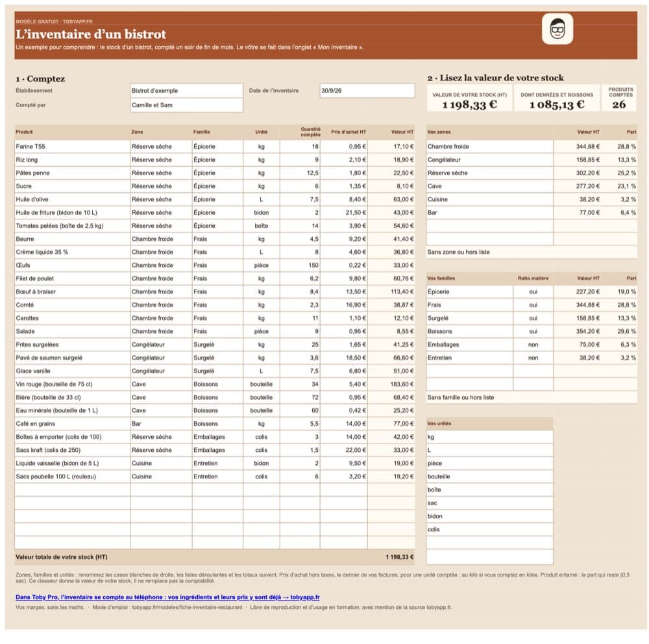Click the Ratio matière 'non' for Emballages
The width and height of the screenshot is (649, 644).
pos(533,345)
